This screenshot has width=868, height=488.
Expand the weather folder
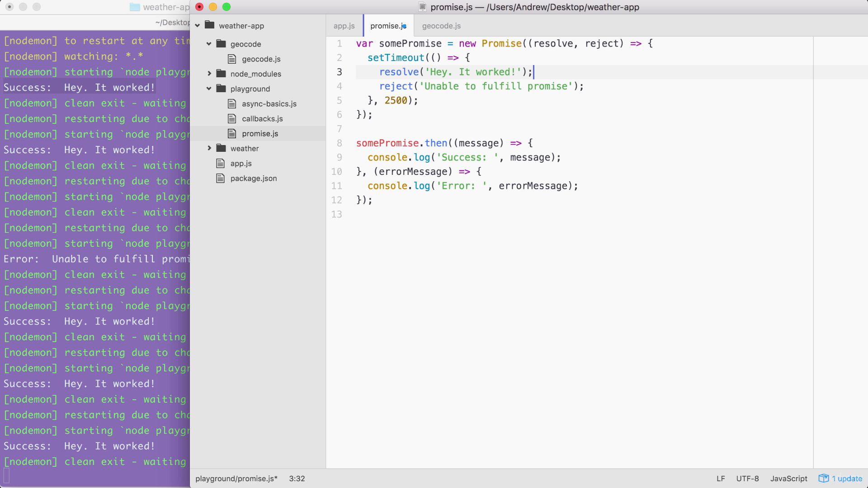click(209, 148)
